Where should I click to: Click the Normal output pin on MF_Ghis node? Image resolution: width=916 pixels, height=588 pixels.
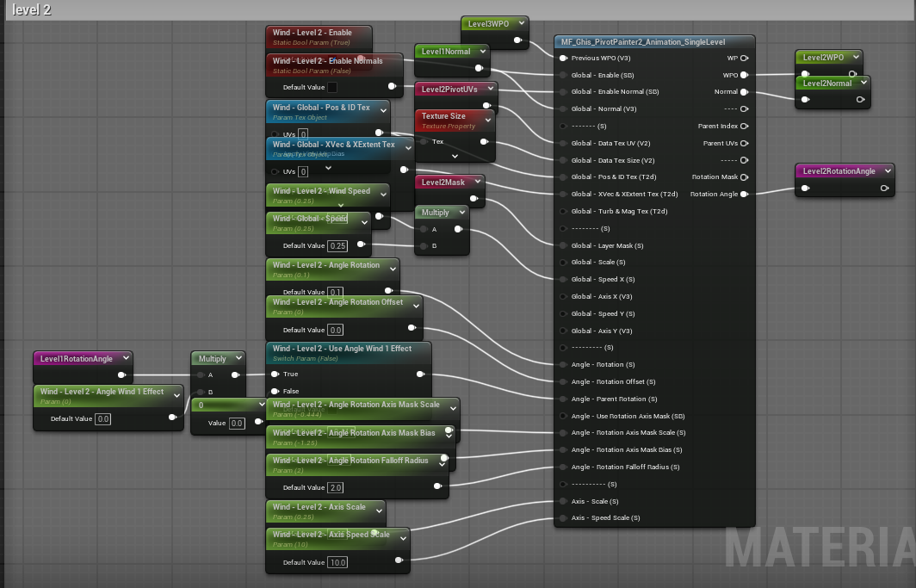(x=744, y=92)
